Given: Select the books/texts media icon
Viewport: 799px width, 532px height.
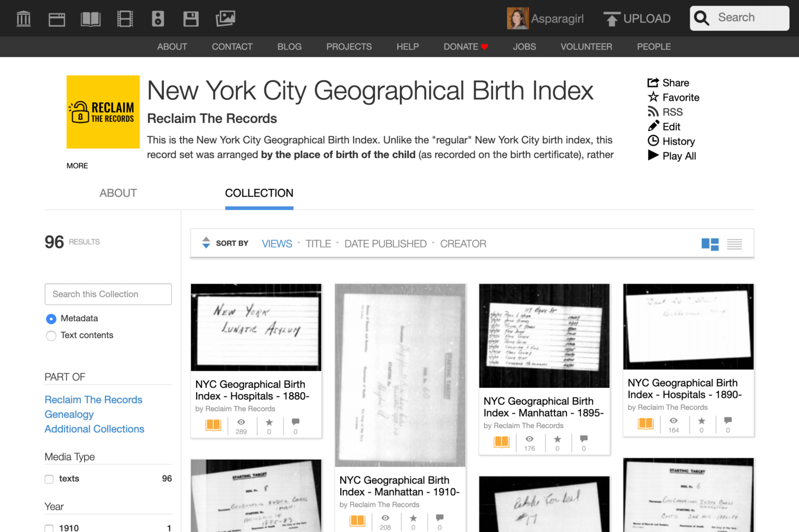Looking at the screenshot, I should [x=91, y=18].
